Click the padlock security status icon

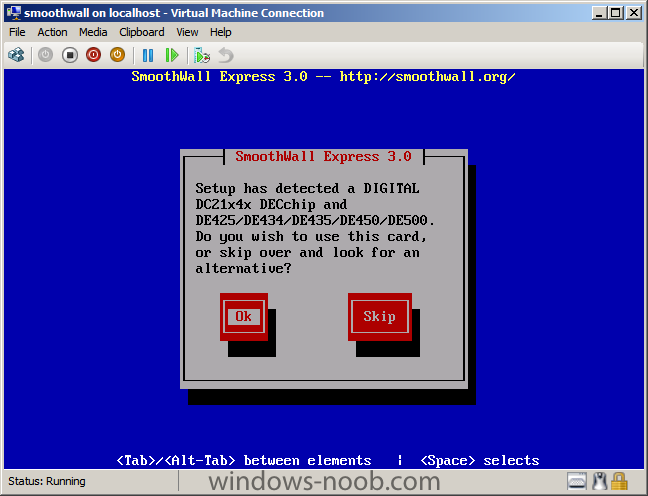click(619, 481)
